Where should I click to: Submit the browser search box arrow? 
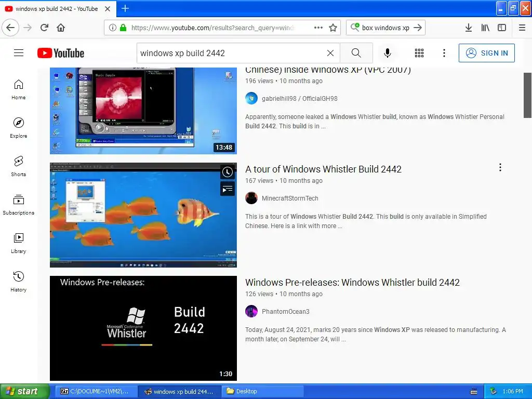(x=418, y=28)
